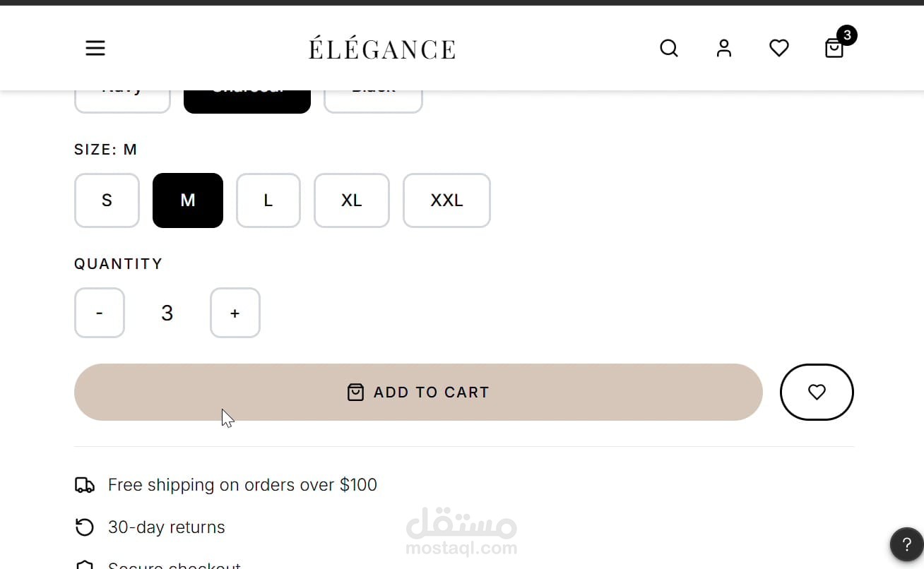Image resolution: width=924 pixels, height=569 pixels.
Task: Choose size L
Action: point(268,200)
